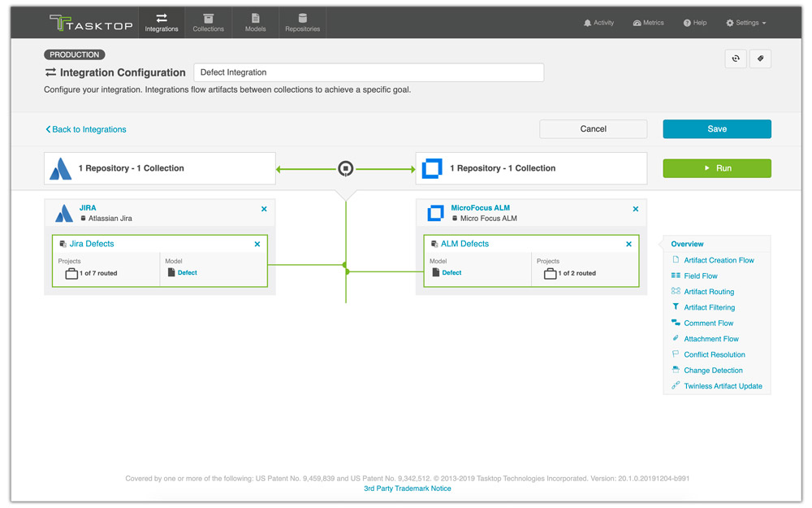Open the Activity menu item
812x508 pixels.
[598, 23]
